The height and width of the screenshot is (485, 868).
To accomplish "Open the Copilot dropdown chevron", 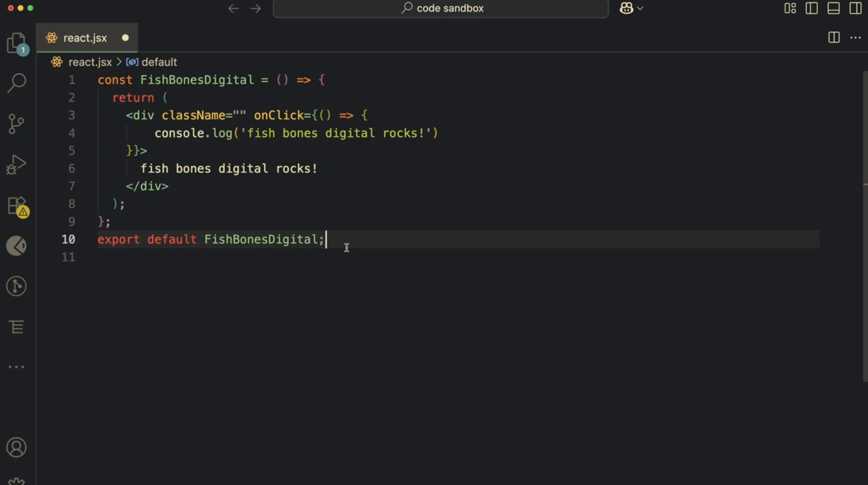I will [640, 8].
